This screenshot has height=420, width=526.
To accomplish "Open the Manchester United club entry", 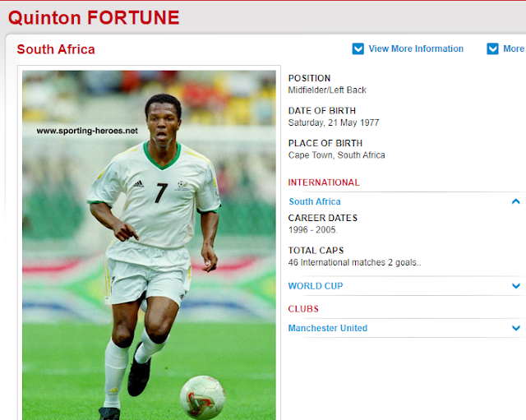I will [x=328, y=328].
